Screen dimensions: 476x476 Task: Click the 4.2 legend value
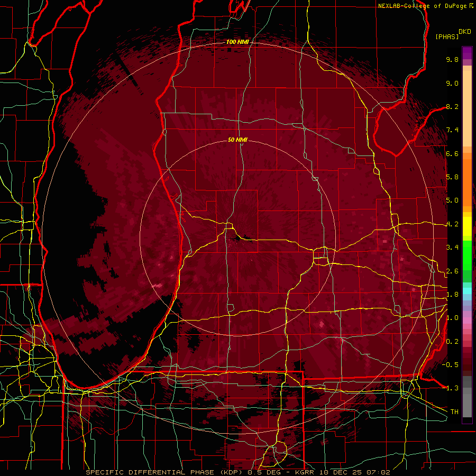[452, 224]
